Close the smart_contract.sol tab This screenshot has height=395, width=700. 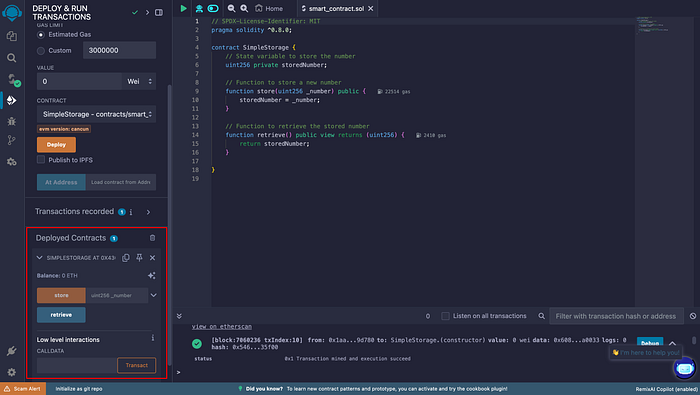pyautogui.click(x=371, y=8)
